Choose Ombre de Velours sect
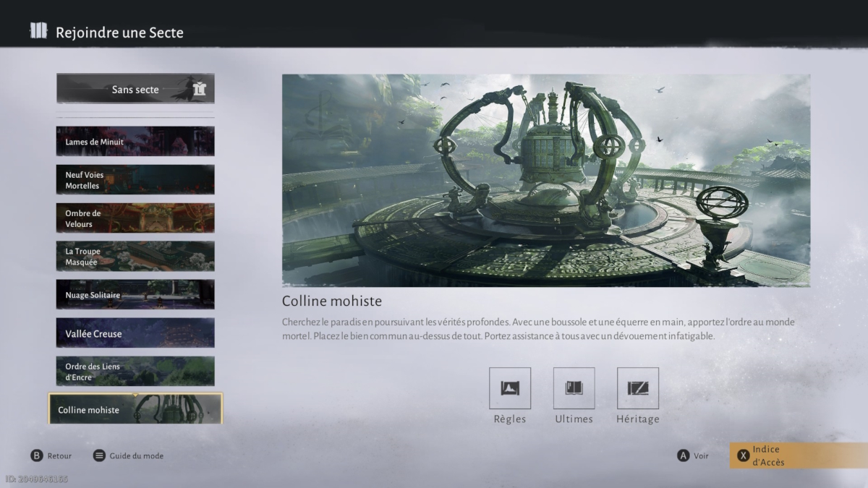This screenshot has width=868, height=488. tap(135, 218)
